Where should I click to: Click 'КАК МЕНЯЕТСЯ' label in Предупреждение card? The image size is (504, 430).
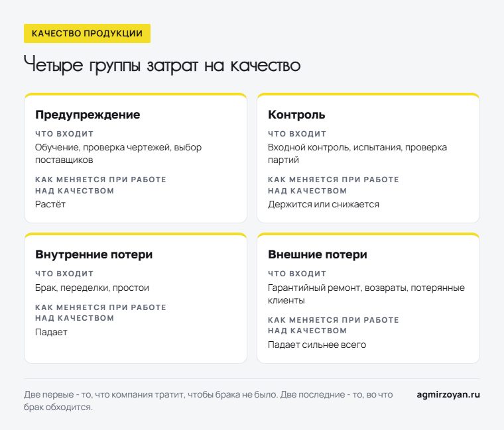pyautogui.click(x=101, y=185)
